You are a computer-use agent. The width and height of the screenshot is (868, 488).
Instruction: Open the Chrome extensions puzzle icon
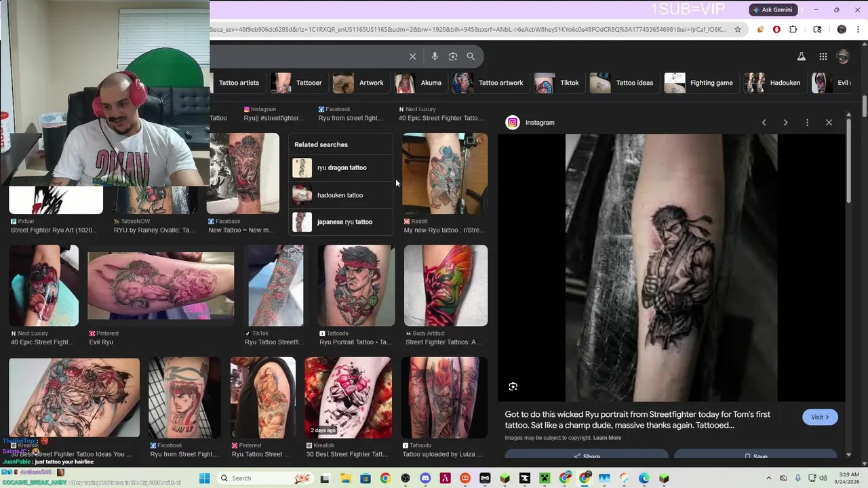tap(793, 29)
